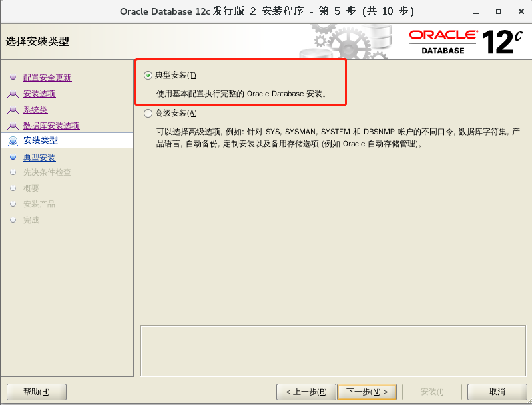Image resolution: width=532 pixels, height=405 pixels.
Task: Open the 数据库安装选项 step link
Action: (x=51, y=126)
